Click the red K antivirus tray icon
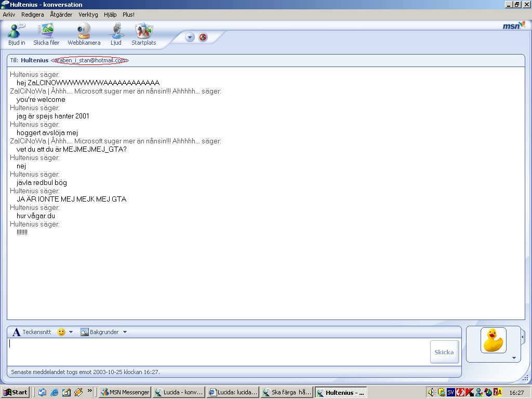The width and height of the screenshot is (532, 399). pyautogui.click(x=470, y=393)
